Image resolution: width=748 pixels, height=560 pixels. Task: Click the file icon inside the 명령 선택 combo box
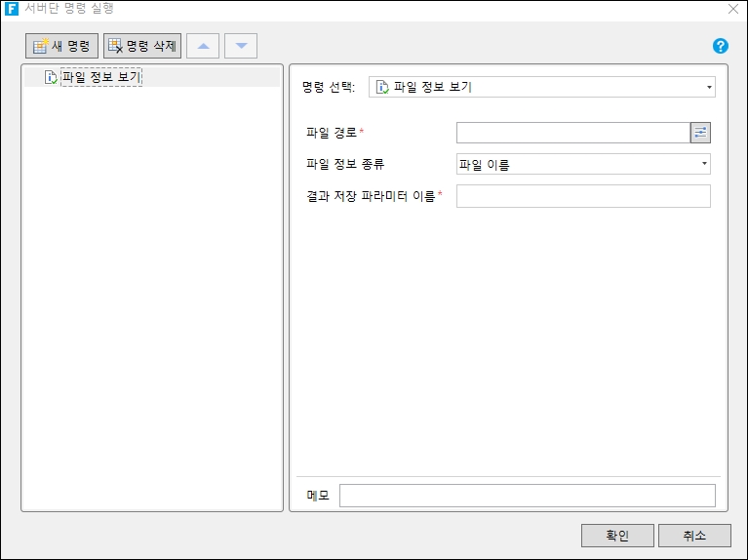(x=382, y=87)
